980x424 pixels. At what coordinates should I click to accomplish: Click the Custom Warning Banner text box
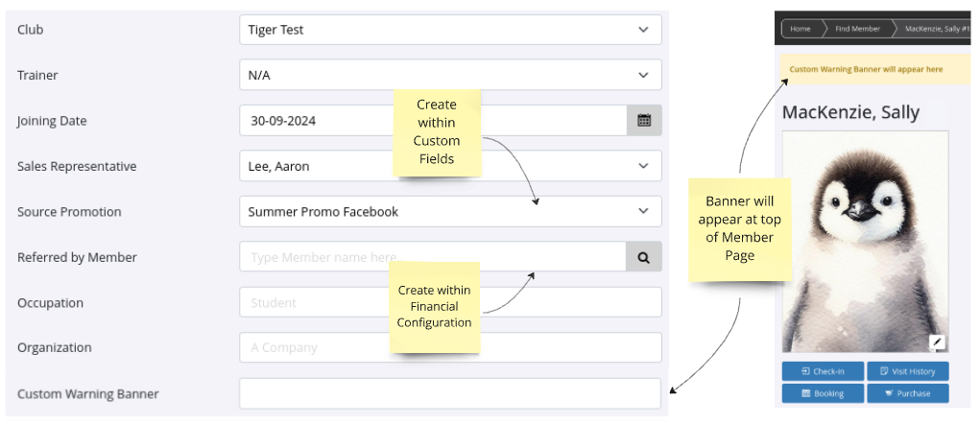tap(449, 393)
